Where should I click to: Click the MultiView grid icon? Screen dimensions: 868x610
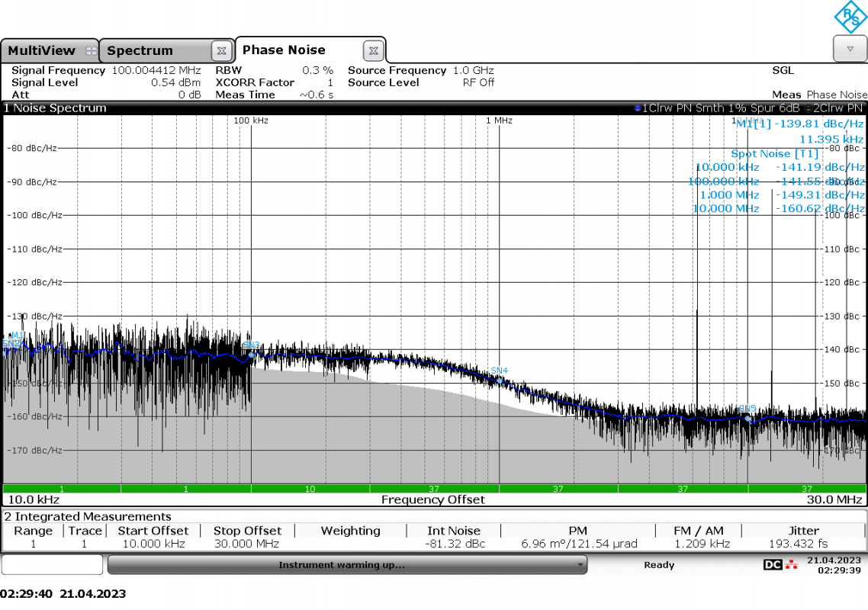(92, 51)
